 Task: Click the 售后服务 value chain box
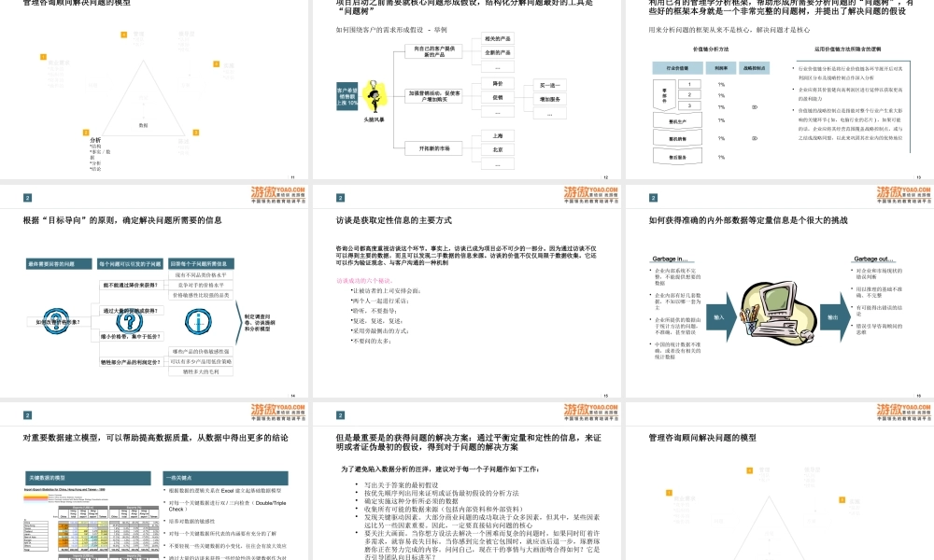pos(677,157)
